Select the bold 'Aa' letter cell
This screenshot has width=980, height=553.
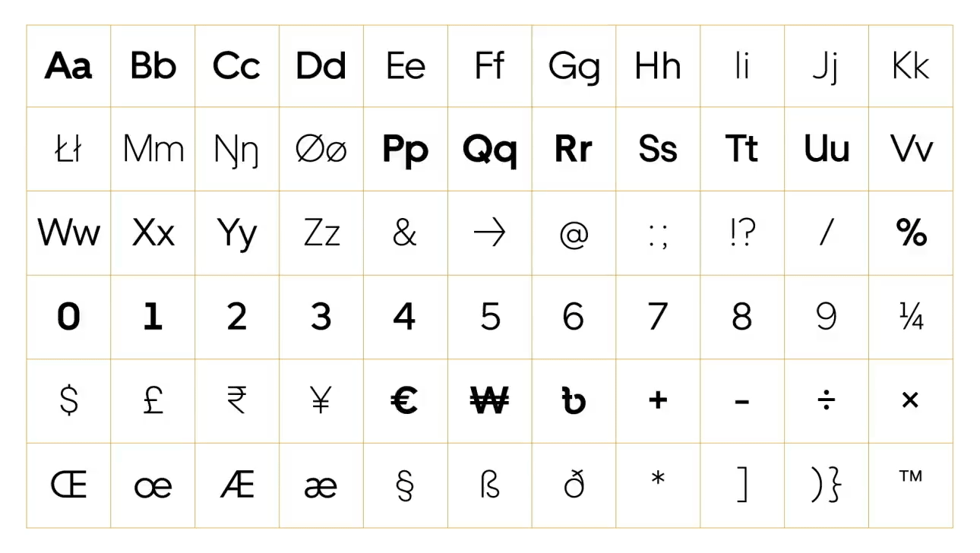(x=68, y=66)
